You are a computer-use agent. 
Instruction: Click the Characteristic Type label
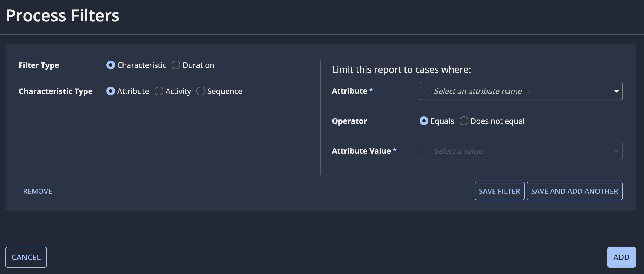(x=55, y=91)
